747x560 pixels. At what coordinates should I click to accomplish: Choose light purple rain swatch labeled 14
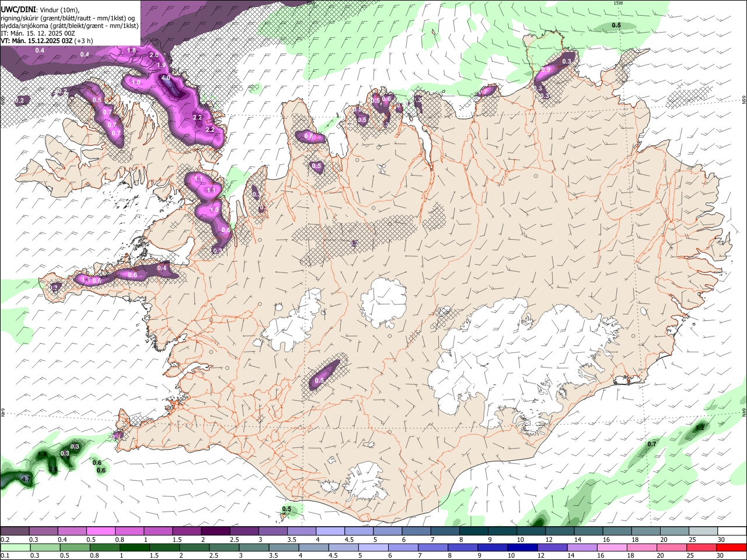click(582, 547)
